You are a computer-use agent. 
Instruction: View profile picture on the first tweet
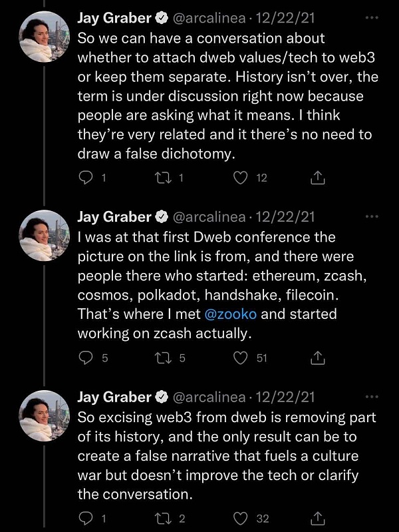tap(44, 37)
